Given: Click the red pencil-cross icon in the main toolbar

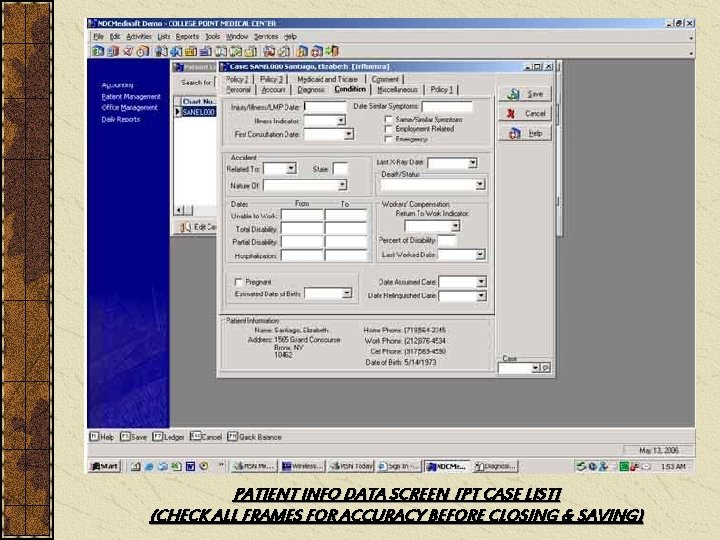Looking at the screenshot, I should coord(128,51).
